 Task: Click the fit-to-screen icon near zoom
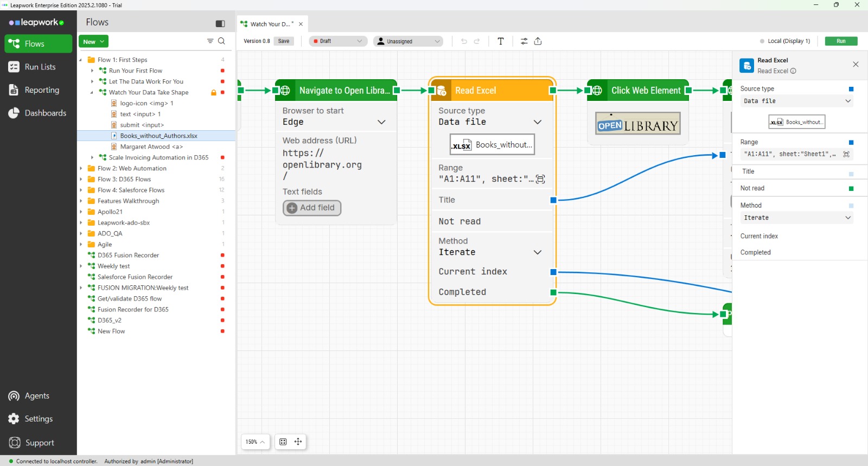pos(283,442)
